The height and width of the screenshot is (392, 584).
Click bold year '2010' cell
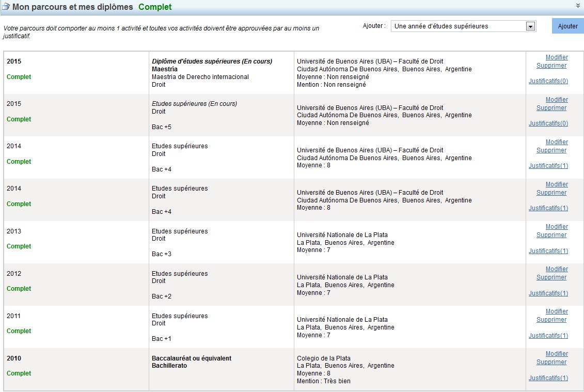point(14,358)
